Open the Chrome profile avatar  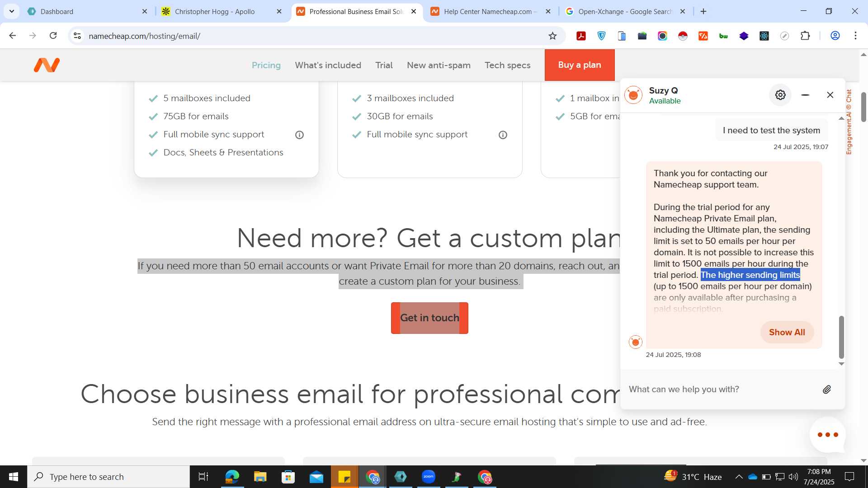click(835, 36)
